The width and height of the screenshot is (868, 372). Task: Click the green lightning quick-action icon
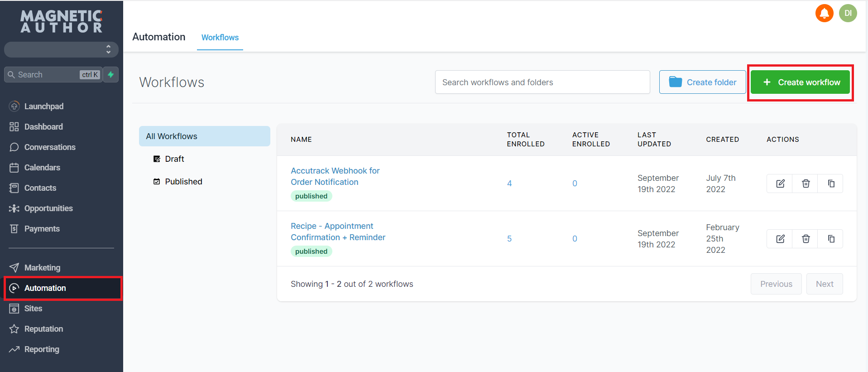[x=111, y=75]
